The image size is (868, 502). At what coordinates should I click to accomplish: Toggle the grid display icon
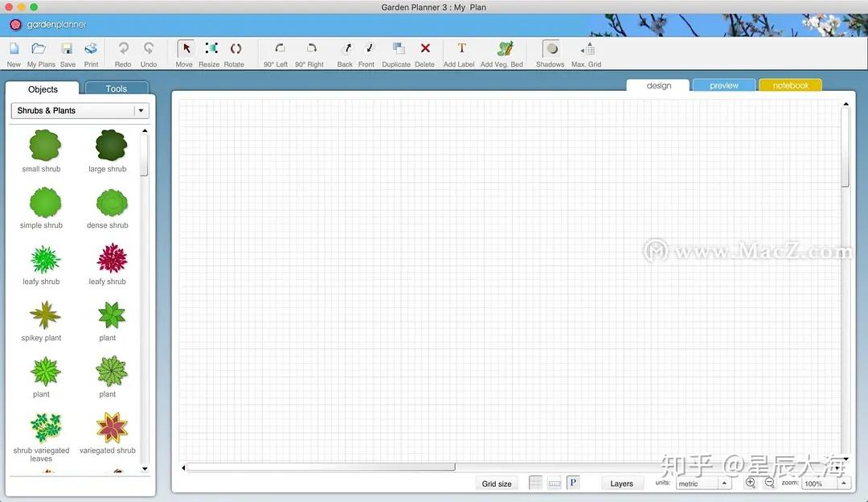[x=535, y=482]
